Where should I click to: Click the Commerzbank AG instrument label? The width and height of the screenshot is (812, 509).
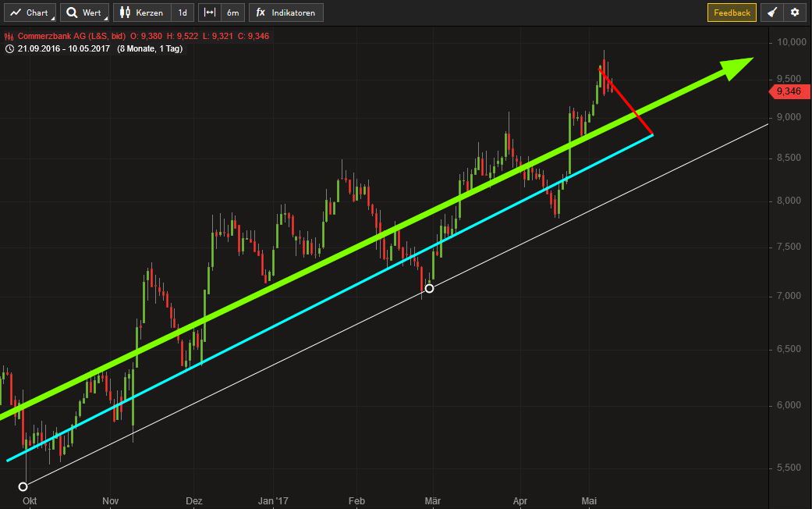pyautogui.click(x=72, y=36)
